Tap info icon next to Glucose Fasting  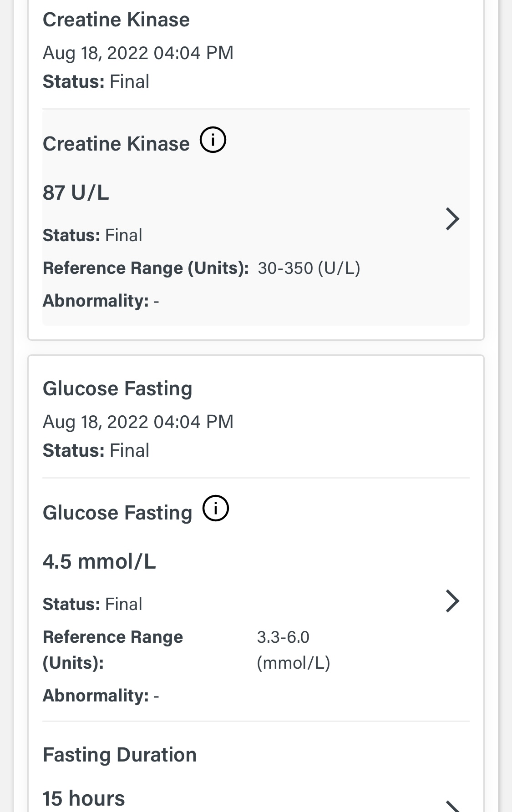pos(216,509)
